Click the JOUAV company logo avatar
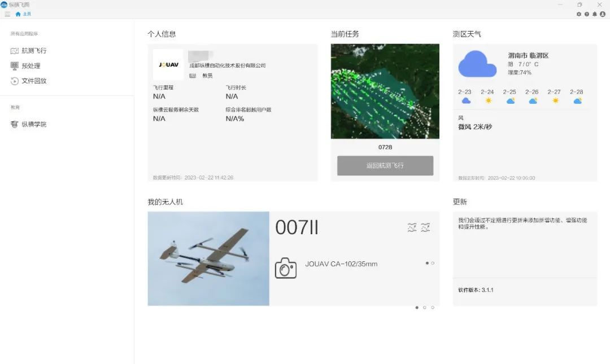 [168, 65]
